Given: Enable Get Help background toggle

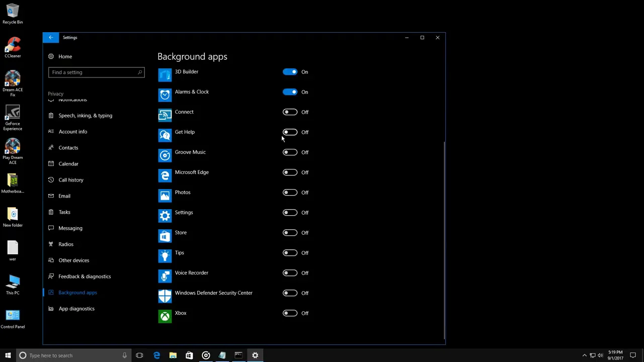Looking at the screenshot, I should click(x=290, y=132).
